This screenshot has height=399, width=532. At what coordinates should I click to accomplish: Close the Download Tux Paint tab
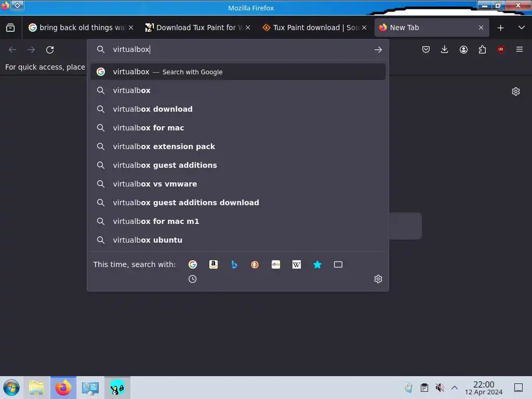click(248, 28)
